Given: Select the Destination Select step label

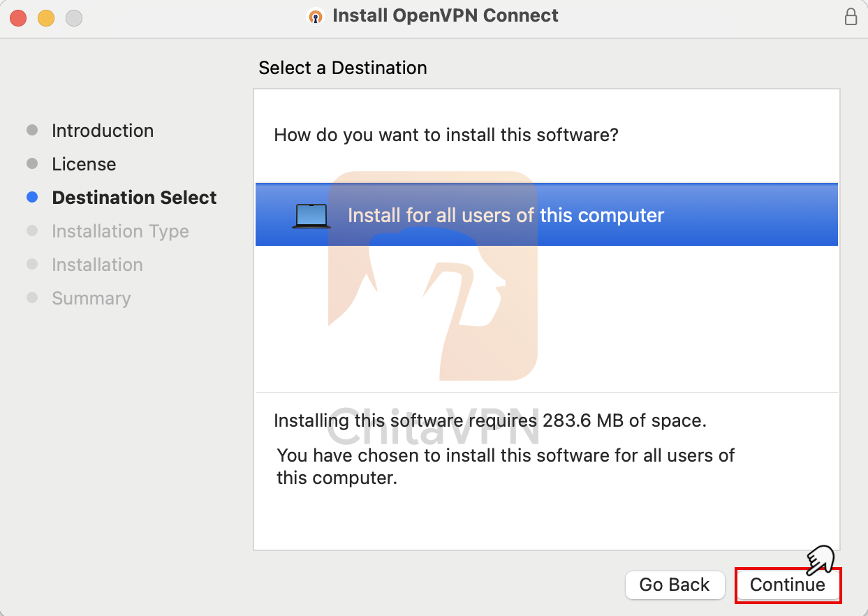Looking at the screenshot, I should [x=134, y=198].
